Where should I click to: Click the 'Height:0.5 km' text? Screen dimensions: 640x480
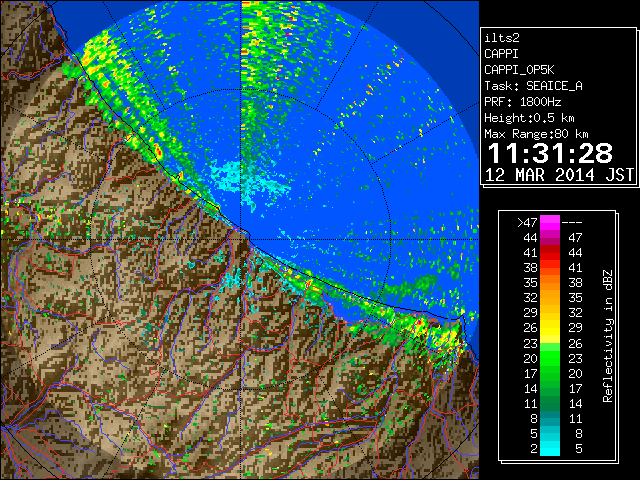[x=529, y=118]
